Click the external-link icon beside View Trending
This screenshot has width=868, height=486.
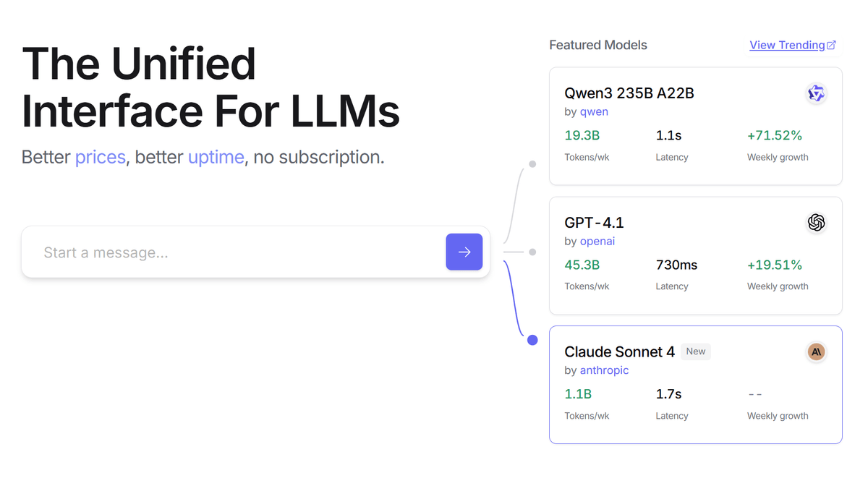click(832, 44)
